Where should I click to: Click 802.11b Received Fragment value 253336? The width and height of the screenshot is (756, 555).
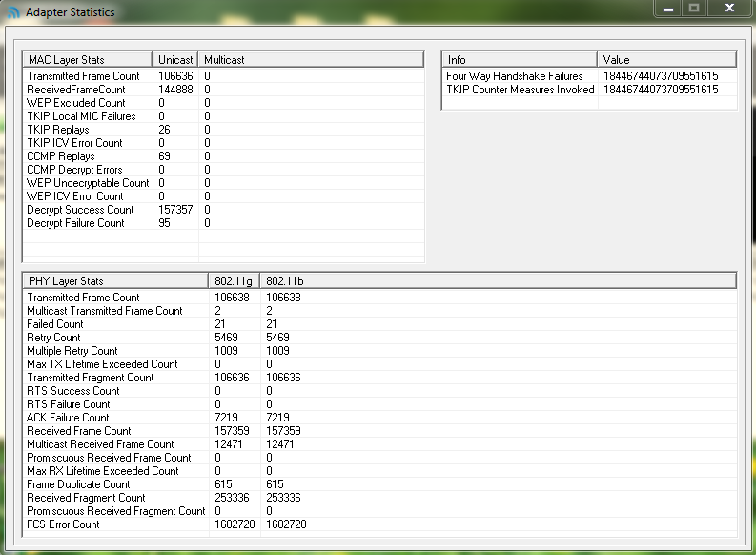[283, 498]
